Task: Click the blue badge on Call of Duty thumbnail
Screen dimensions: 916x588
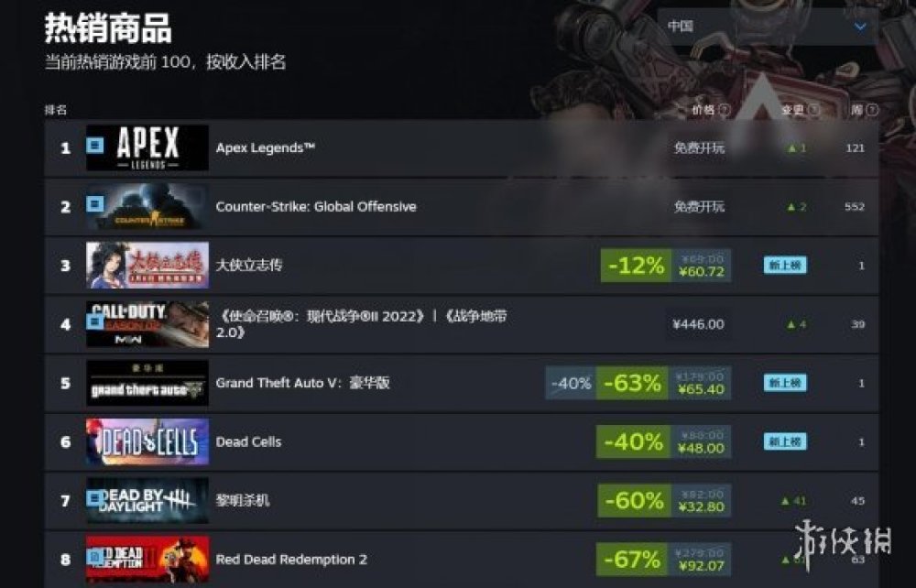Action: [93, 321]
